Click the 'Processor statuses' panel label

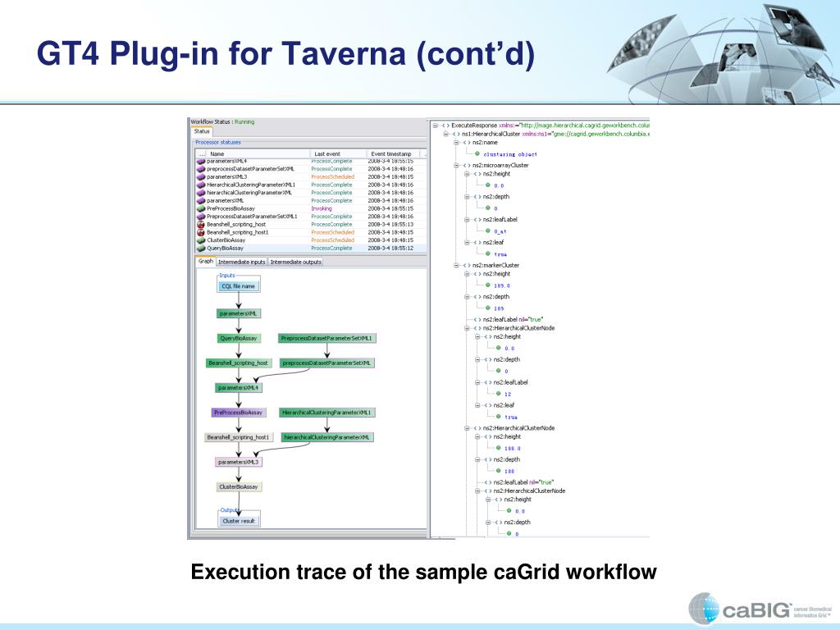[x=218, y=143]
